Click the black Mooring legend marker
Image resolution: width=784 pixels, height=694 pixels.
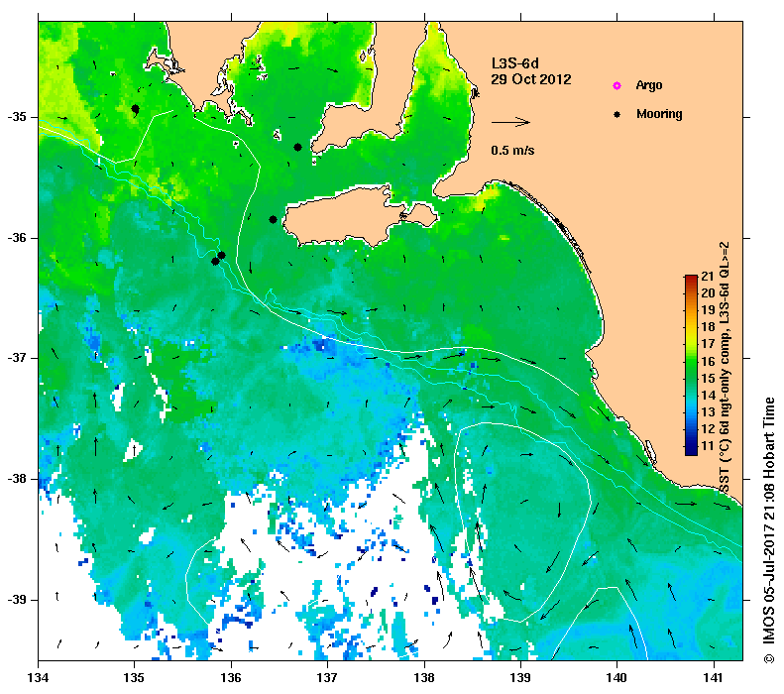click(x=617, y=114)
